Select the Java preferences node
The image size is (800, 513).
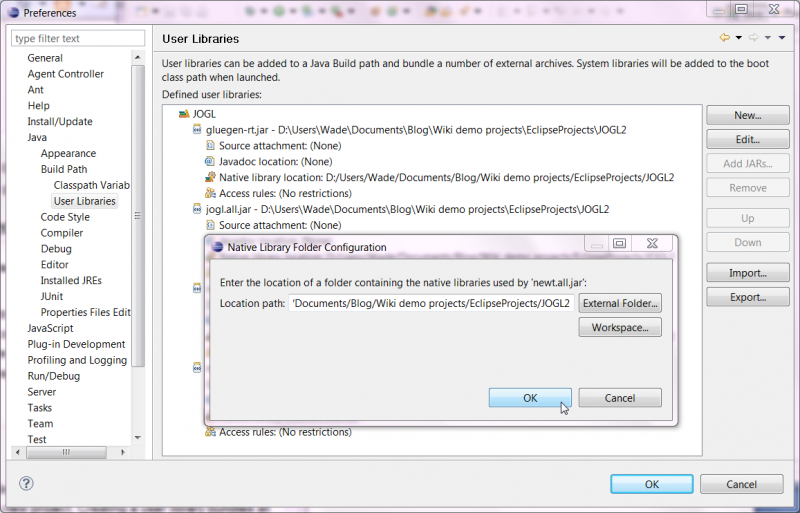coord(37,137)
